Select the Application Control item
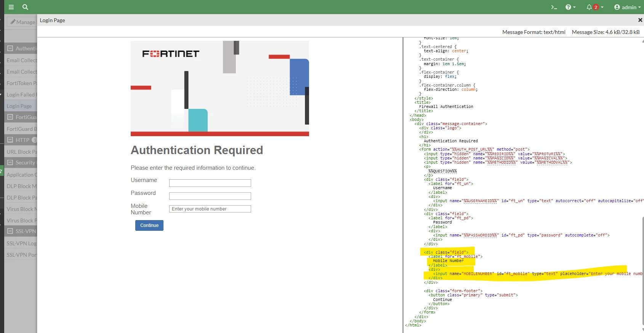This screenshot has width=644, height=333. [21, 175]
